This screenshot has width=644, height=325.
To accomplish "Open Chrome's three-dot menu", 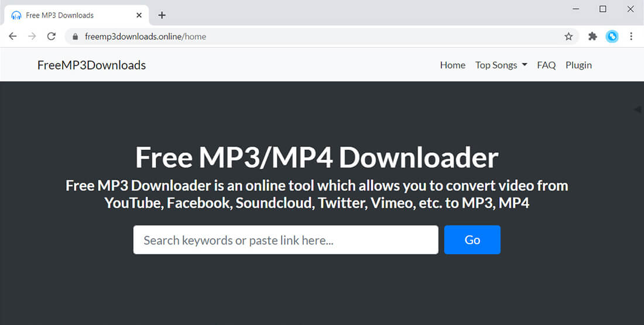I will 631,36.
